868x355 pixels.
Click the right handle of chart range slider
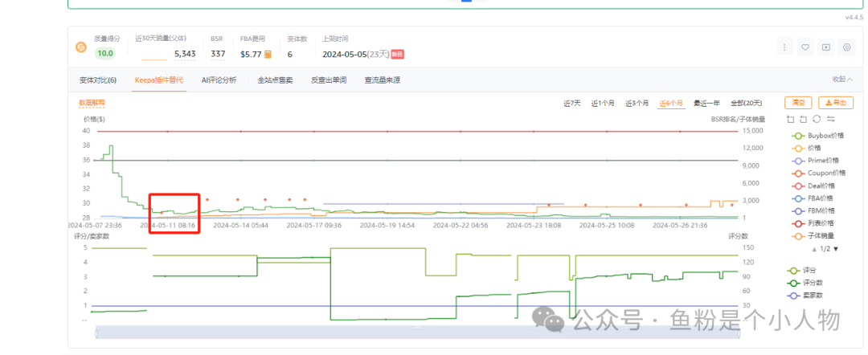click(x=739, y=333)
